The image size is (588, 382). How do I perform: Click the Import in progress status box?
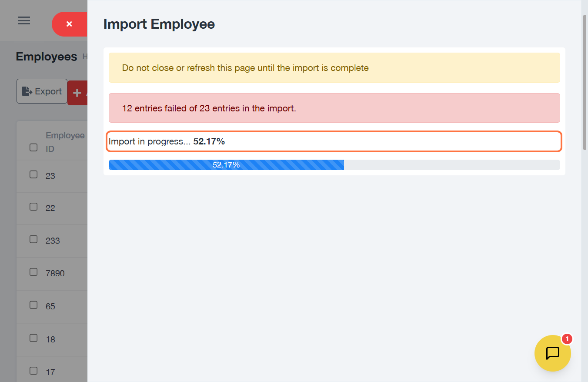pos(334,141)
